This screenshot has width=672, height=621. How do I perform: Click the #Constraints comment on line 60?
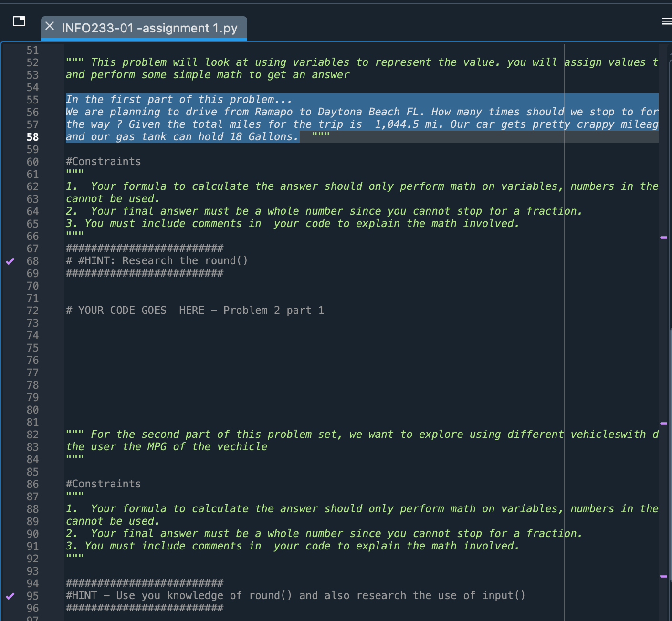click(x=103, y=161)
